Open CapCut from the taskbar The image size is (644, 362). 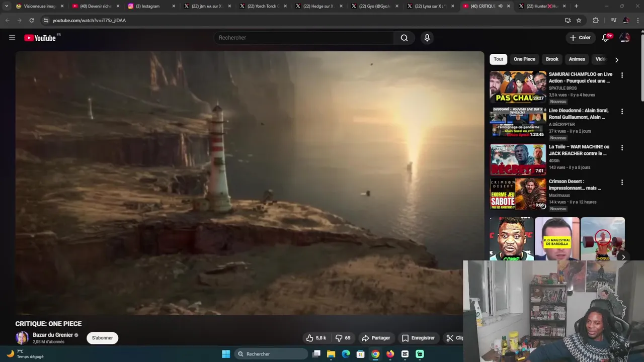pyautogui.click(x=405, y=354)
